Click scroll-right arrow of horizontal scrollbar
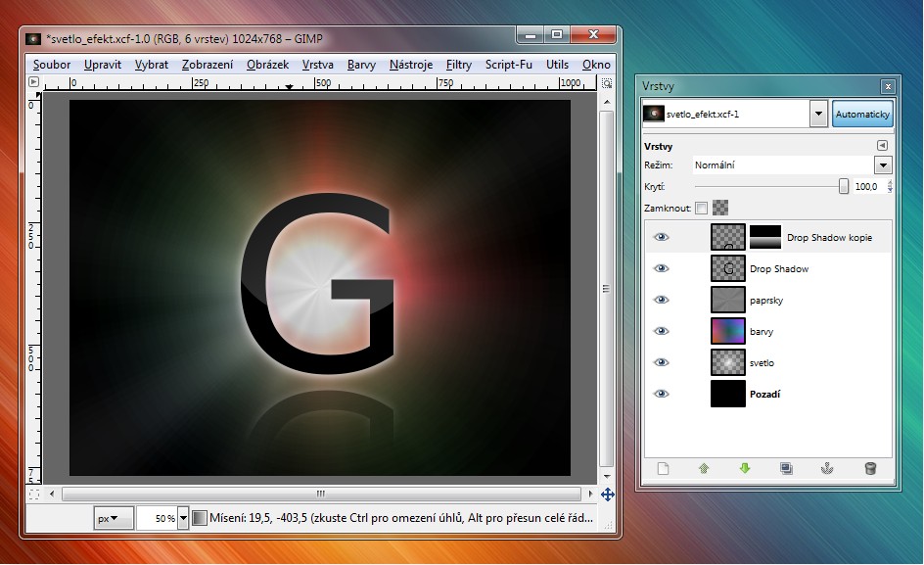Image resolution: width=924 pixels, height=565 pixels. point(590,494)
